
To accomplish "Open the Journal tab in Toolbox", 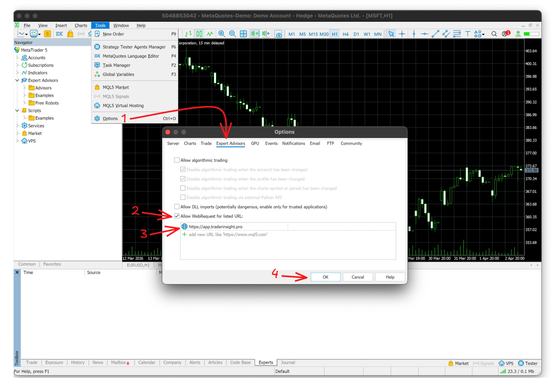I will [288, 363].
